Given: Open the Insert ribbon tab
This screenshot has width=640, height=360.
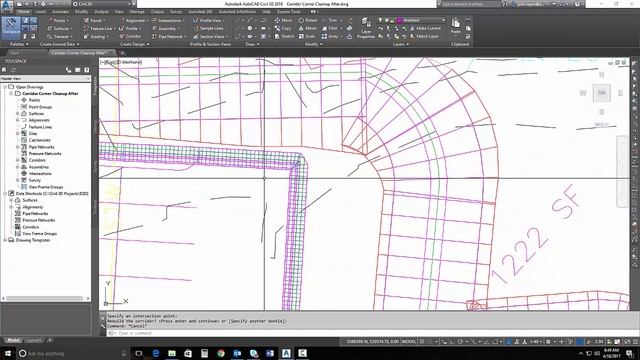Looking at the screenshot, I should coord(41,12).
